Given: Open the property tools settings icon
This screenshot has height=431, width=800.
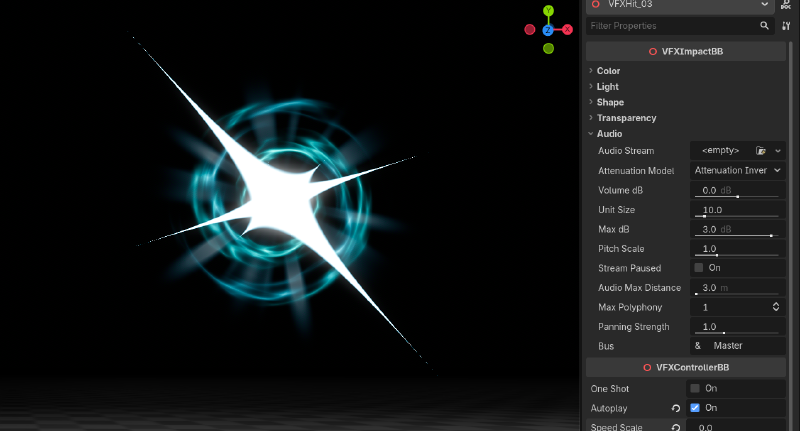Looking at the screenshot, I should tap(786, 26).
